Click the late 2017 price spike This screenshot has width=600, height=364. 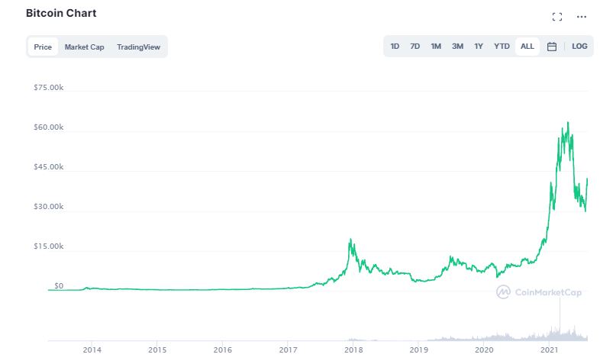(350, 240)
